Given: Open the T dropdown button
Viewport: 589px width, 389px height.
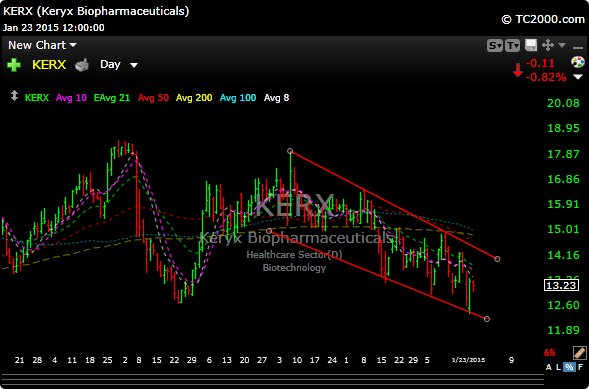Looking at the screenshot, I should click(x=512, y=46).
